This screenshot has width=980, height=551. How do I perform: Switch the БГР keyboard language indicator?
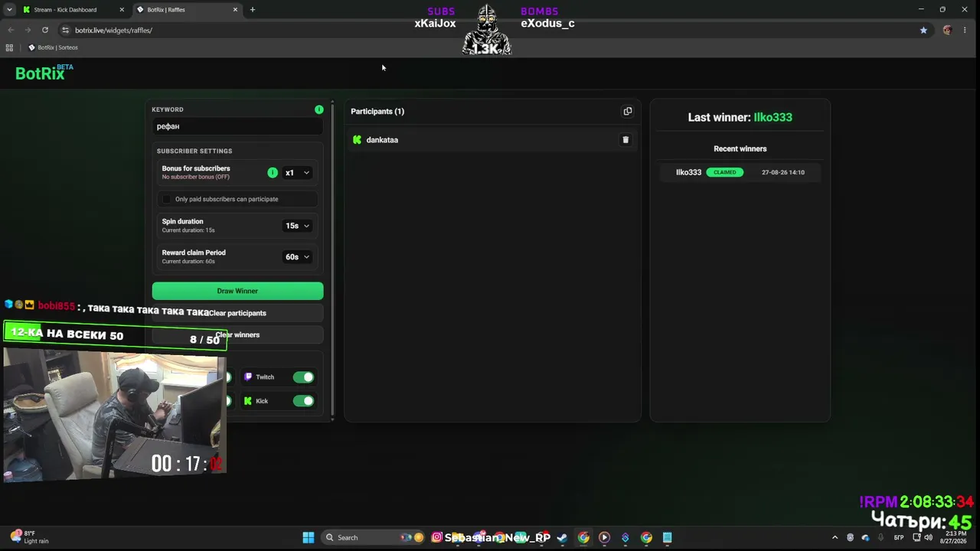click(899, 537)
